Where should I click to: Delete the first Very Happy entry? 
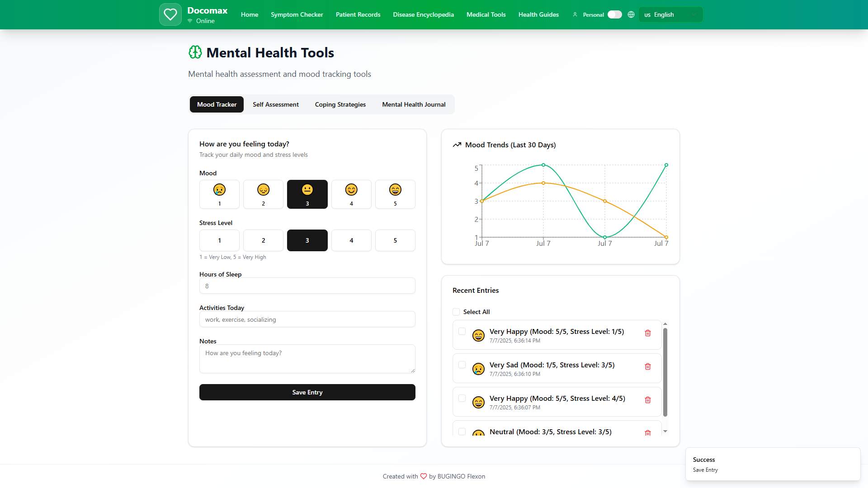click(x=647, y=333)
